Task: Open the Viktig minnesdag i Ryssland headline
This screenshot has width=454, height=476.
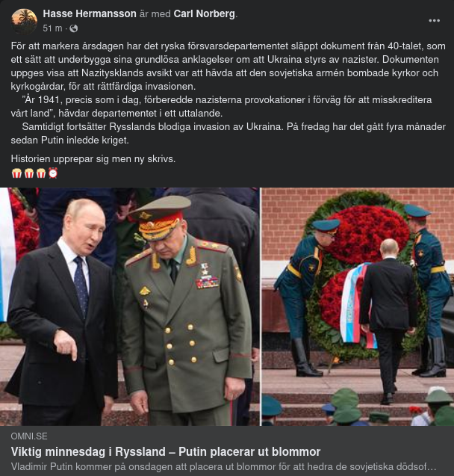Action: coord(166,451)
